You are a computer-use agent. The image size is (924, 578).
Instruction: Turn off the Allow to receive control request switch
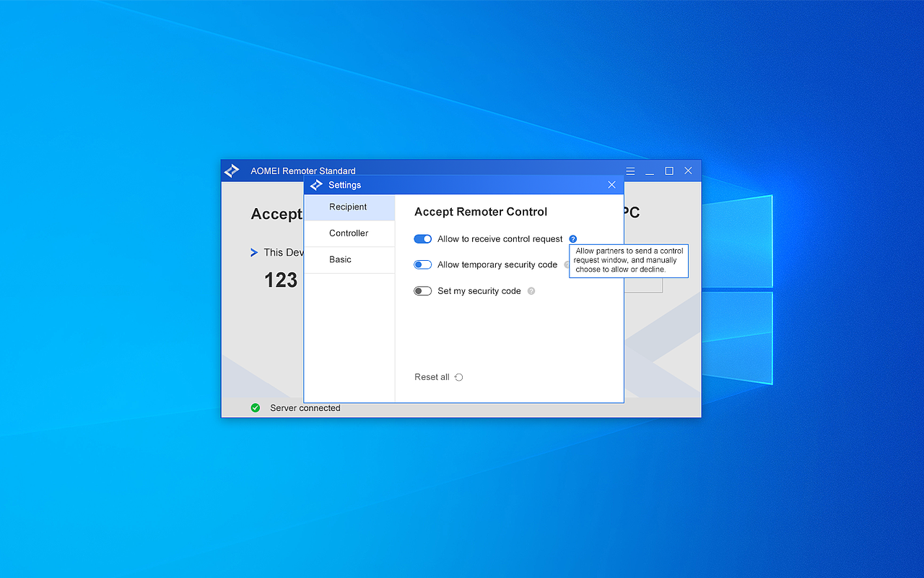coord(422,239)
